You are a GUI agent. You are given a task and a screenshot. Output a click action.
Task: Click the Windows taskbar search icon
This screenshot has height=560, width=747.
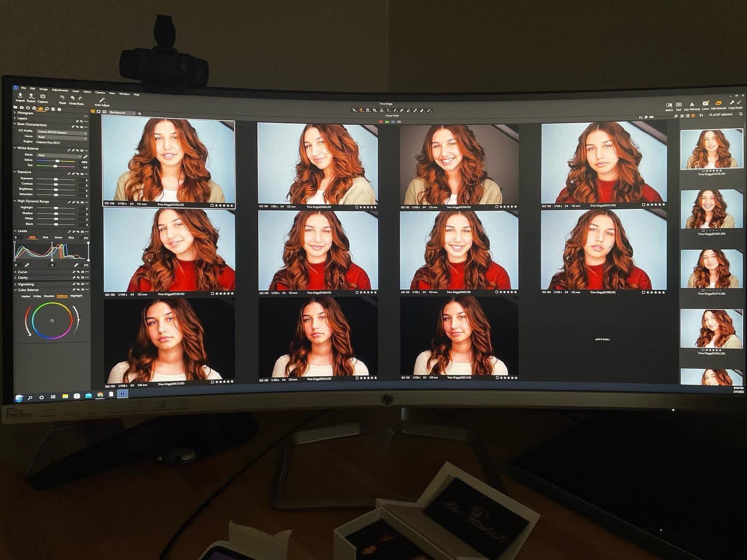30,398
